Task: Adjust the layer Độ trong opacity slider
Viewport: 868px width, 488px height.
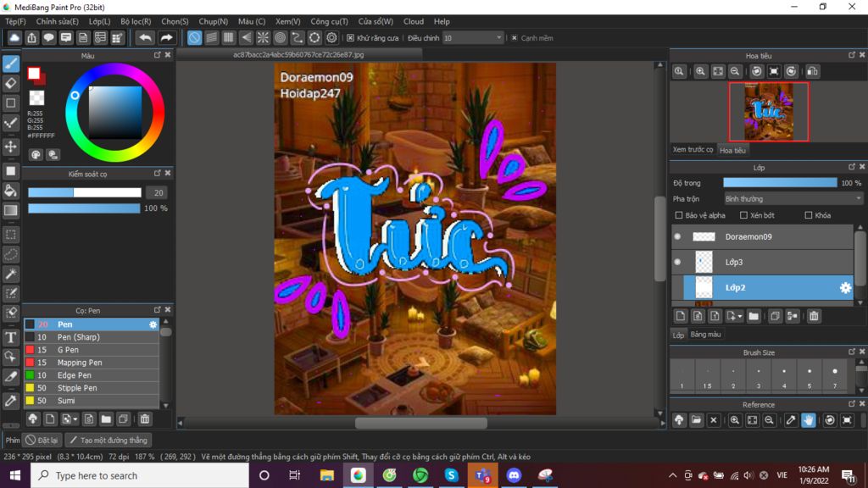Action: click(780, 183)
